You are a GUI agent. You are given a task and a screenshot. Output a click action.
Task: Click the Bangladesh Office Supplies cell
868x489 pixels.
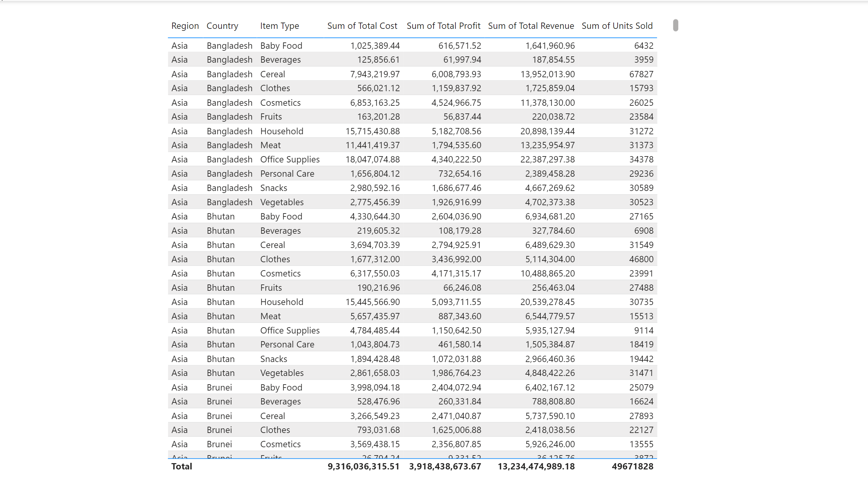(x=290, y=159)
